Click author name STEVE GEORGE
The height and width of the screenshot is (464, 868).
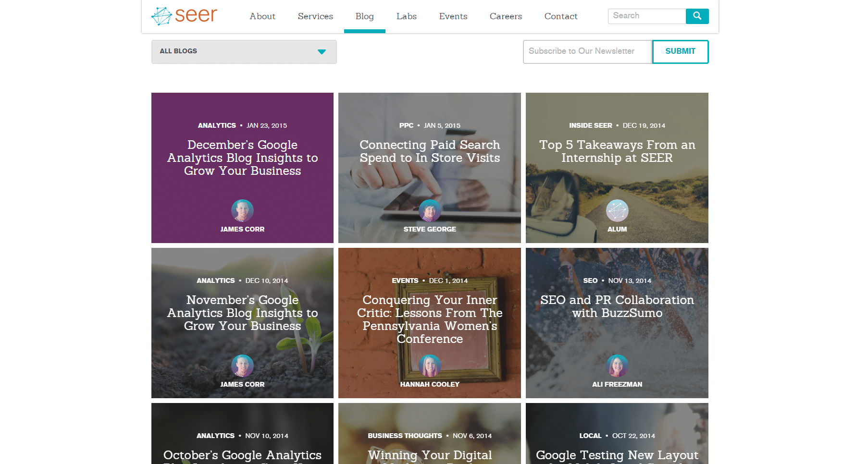pyautogui.click(x=430, y=229)
